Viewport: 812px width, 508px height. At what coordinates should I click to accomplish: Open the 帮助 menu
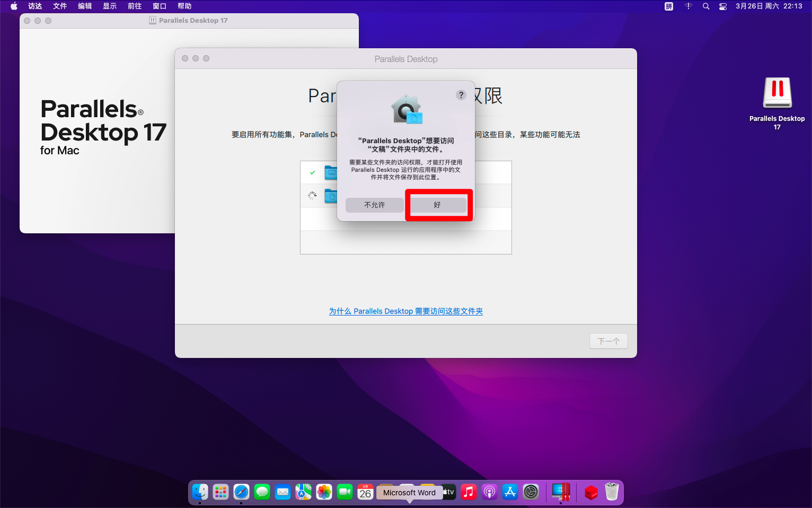click(184, 6)
